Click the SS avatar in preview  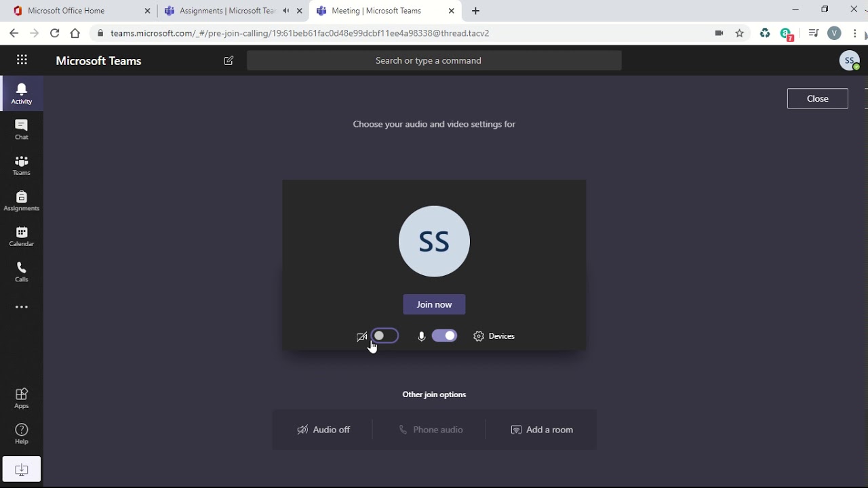click(x=434, y=241)
